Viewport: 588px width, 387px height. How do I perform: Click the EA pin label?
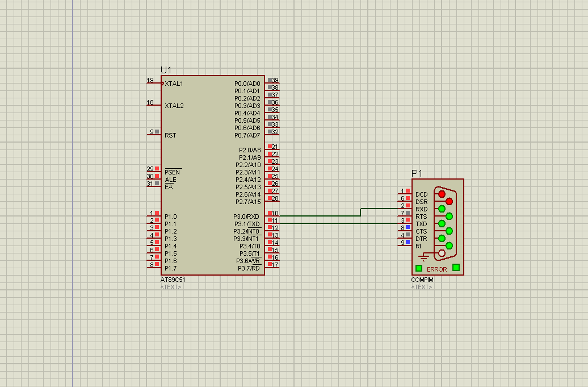tap(169, 187)
